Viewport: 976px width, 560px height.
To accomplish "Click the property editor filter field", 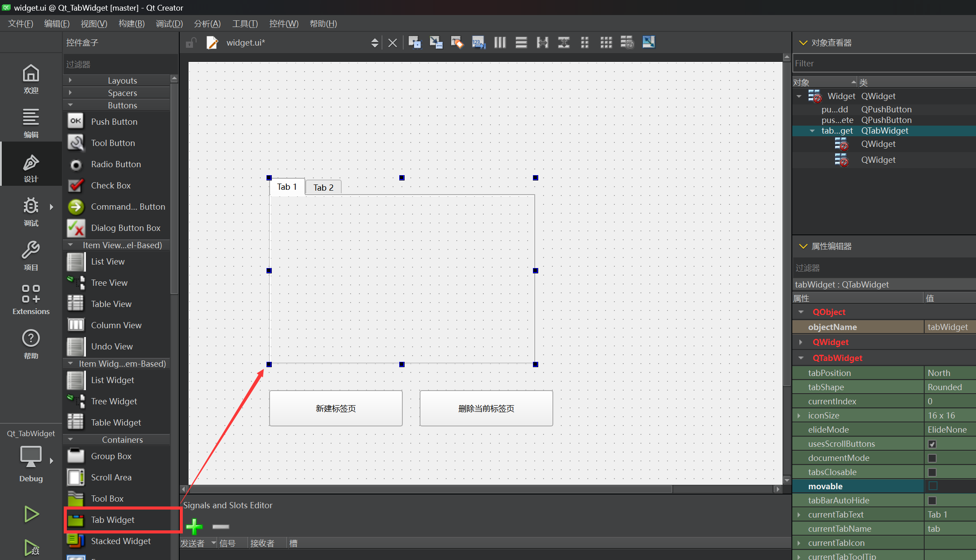I will coord(883,268).
